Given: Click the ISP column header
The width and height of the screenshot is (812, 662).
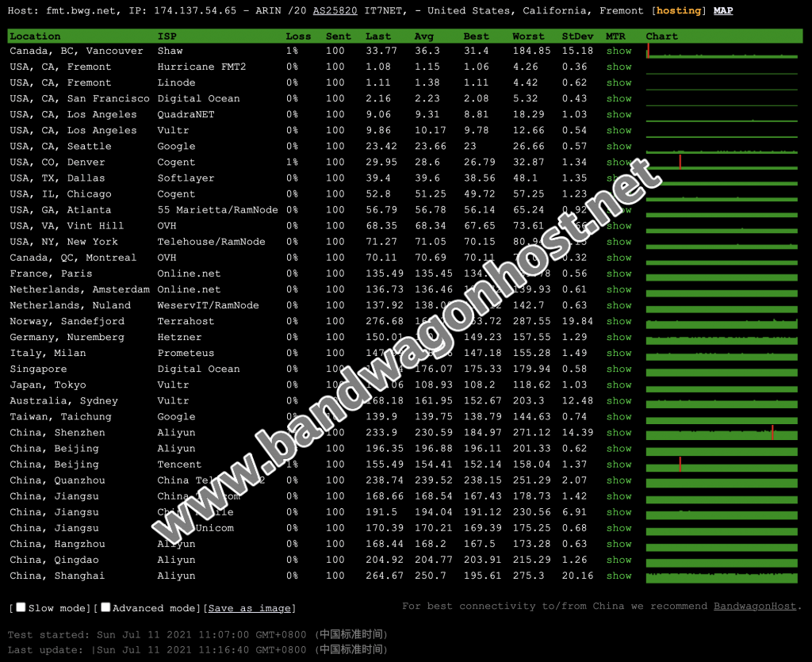Looking at the screenshot, I should [x=167, y=36].
